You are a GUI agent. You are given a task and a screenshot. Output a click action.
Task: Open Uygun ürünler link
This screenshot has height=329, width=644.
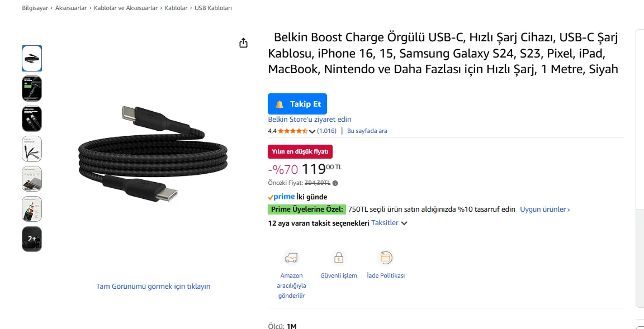pyautogui.click(x=544, y=209)
